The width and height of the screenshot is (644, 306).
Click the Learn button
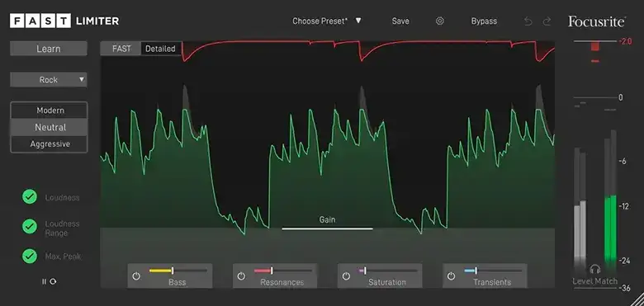[49, 49]
